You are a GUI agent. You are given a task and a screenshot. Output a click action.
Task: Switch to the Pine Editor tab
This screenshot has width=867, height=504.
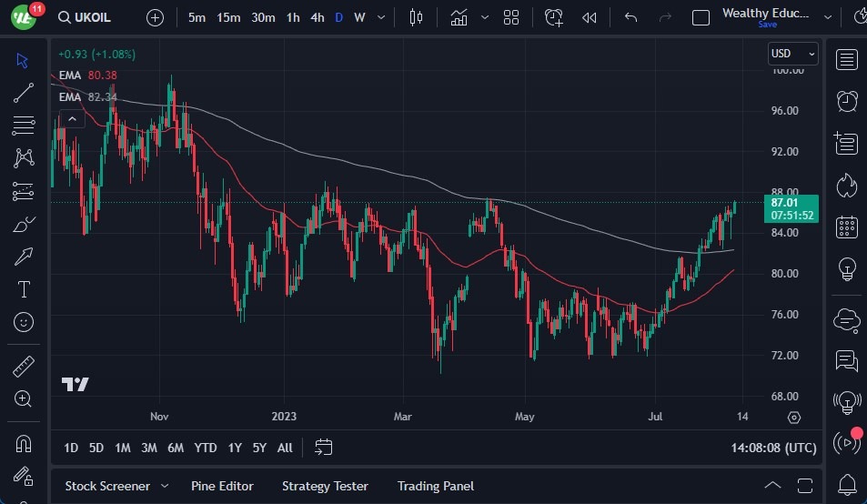(222, 486)
